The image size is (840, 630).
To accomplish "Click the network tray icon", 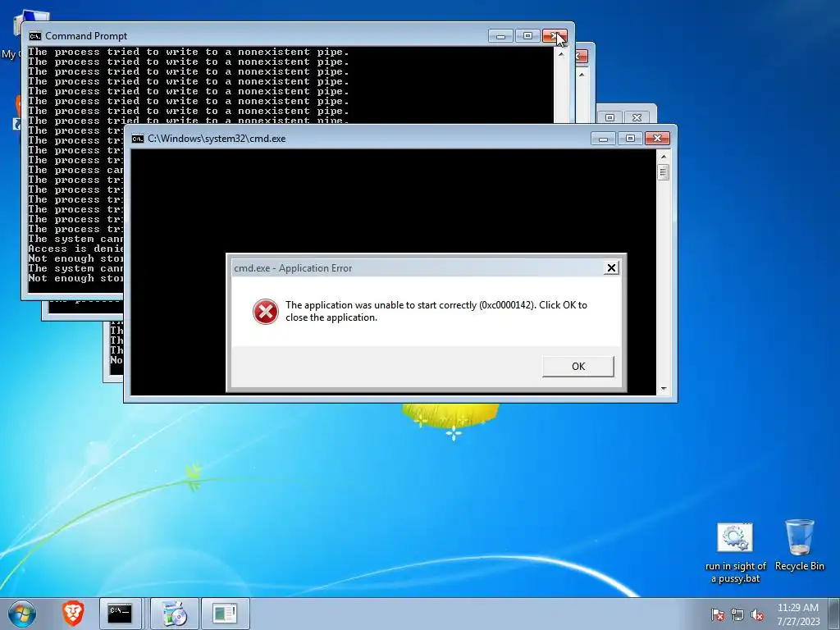I will (737, 614).
